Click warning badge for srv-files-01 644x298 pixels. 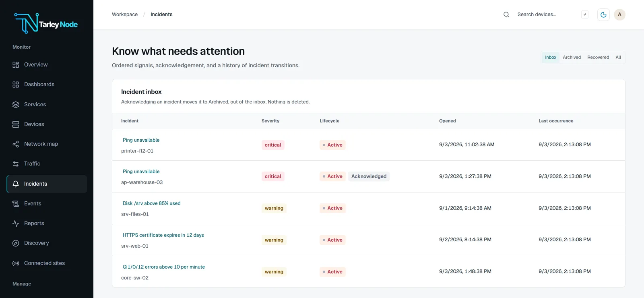coord(274,208)
